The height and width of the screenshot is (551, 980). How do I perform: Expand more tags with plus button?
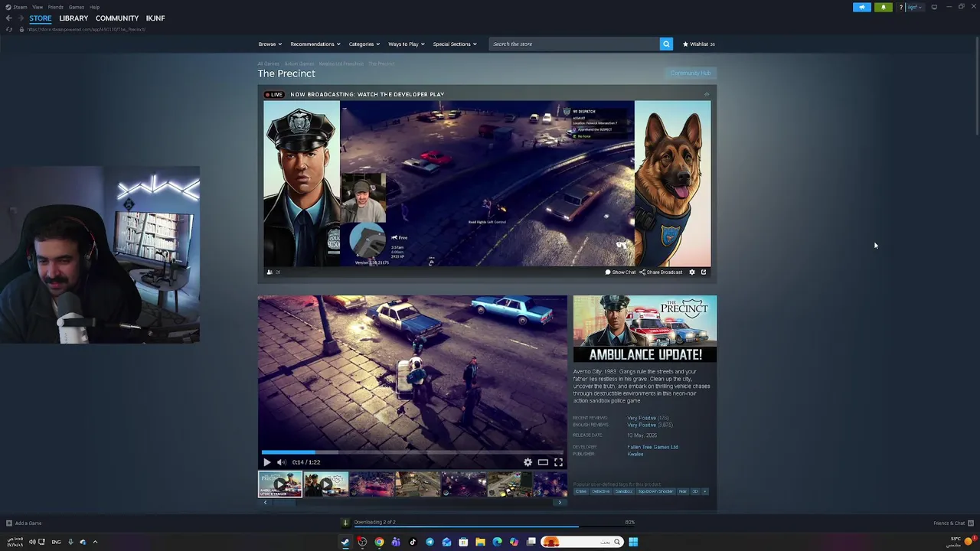705,491
